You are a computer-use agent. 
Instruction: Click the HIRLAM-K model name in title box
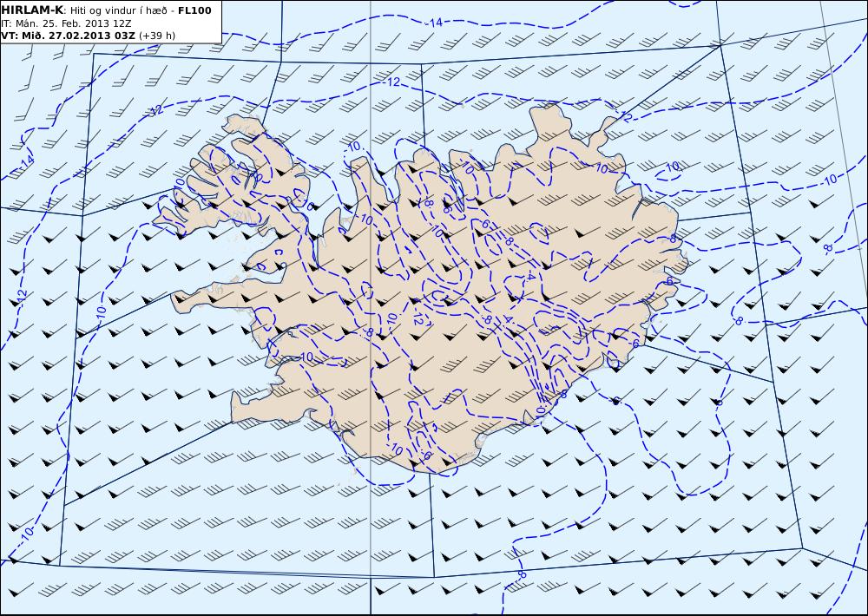(31, 10)
